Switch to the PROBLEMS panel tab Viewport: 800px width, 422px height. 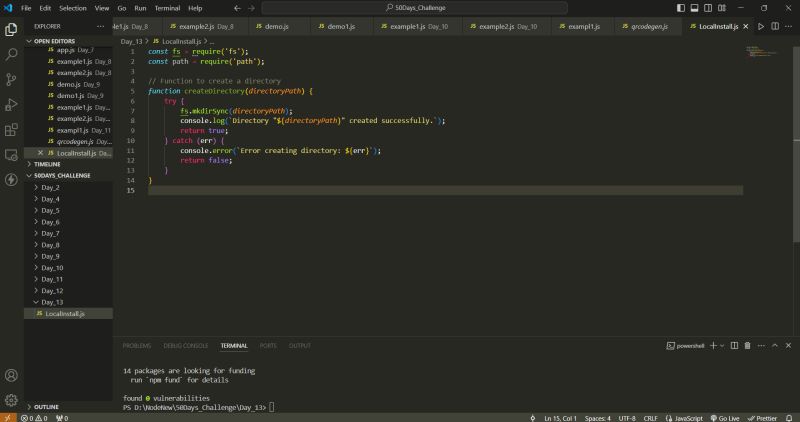[x=136, y=345]
